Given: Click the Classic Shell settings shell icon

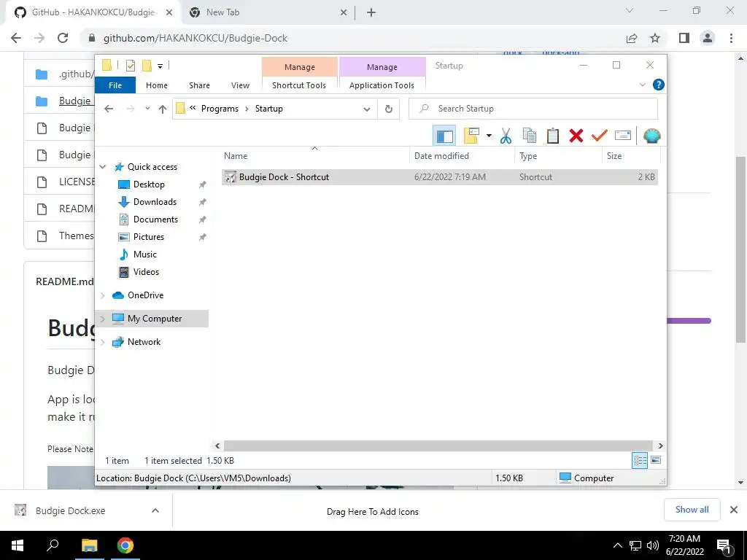Looking at the screenshot, I should [651, 136].
